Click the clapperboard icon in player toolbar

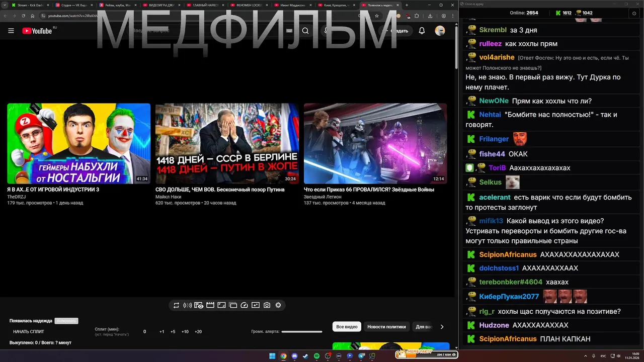point(210,305)
